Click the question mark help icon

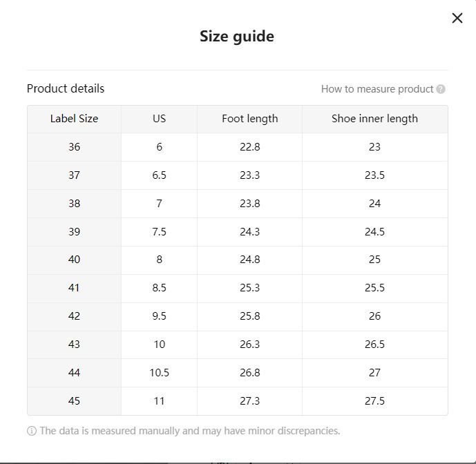point(441,89)
